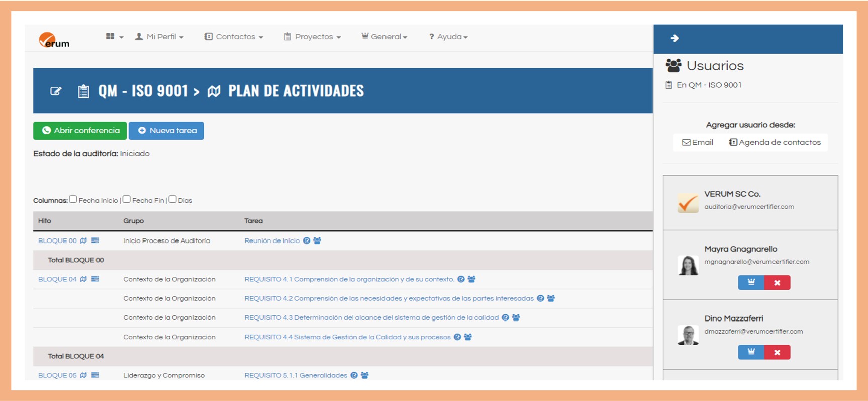Check the Días column checkbox
Viewport: 868px width, 401px height.
click(173, 199)
